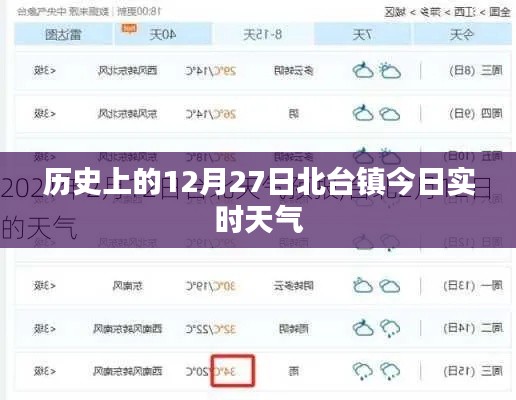Viewport: 516px width, 400px height.
Task: Switch to the 今天 tab
Action: tap(462, 34)
